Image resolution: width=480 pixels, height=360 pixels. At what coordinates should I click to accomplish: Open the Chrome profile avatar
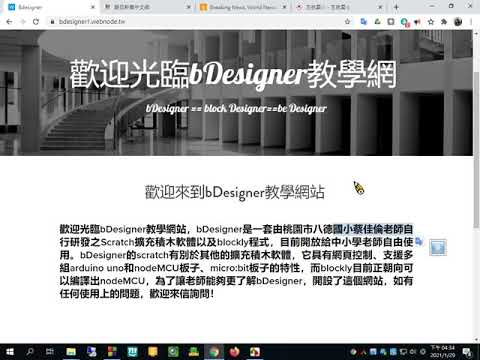point(458,22)
